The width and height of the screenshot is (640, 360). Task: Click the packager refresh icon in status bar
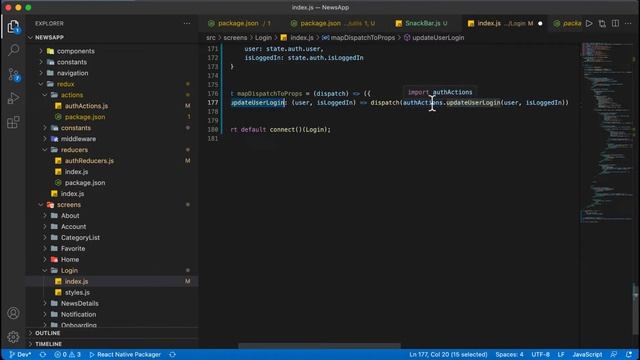(x=173, y=354)
